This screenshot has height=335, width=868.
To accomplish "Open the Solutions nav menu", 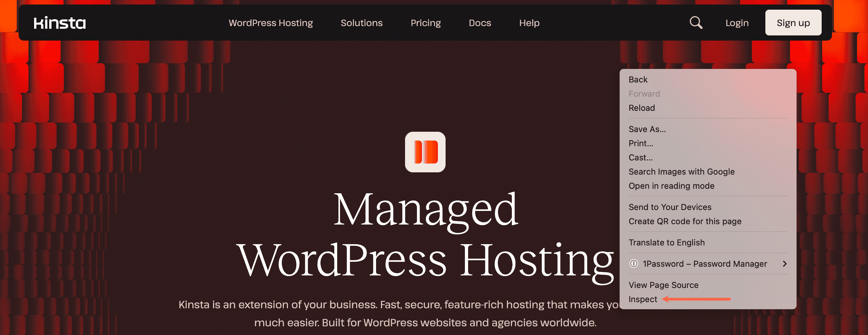I will [x=362, y=23].
